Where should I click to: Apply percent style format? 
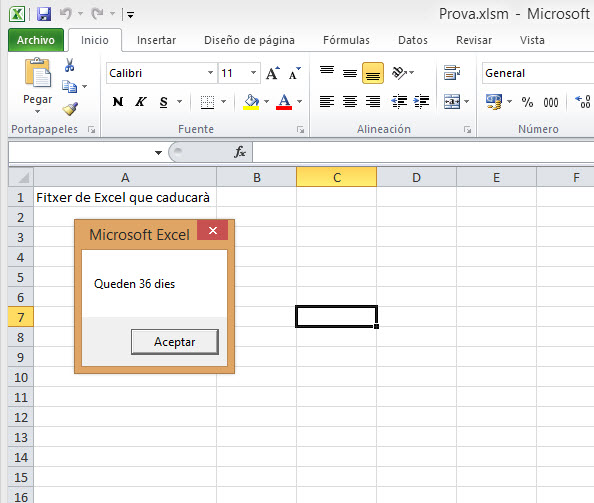click(527, 102)
